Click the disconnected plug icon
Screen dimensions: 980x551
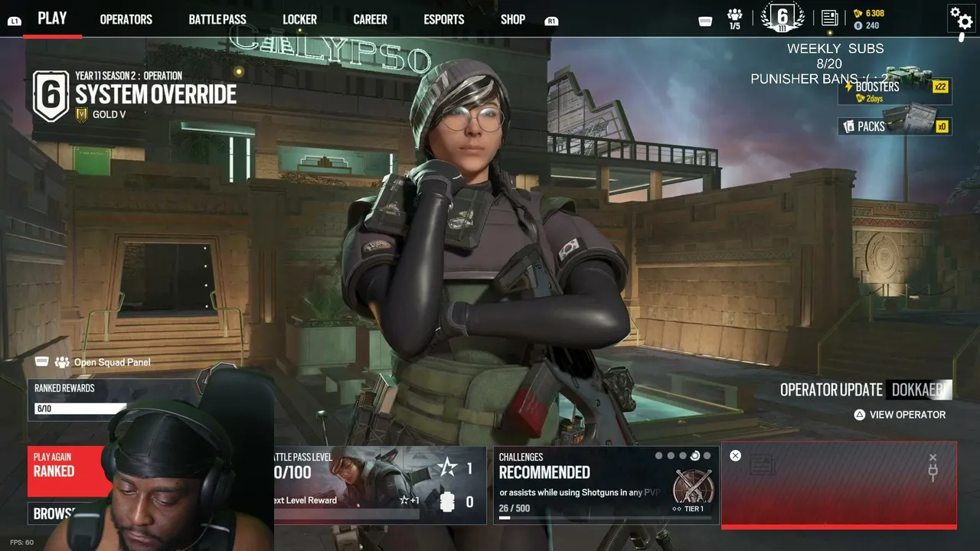(x=933, y=468)
